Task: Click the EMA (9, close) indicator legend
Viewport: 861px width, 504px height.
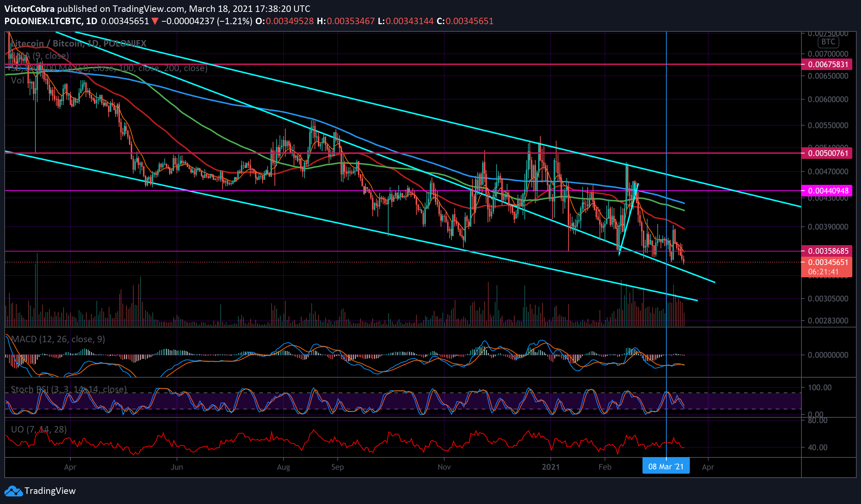Action: coord(40,56)
